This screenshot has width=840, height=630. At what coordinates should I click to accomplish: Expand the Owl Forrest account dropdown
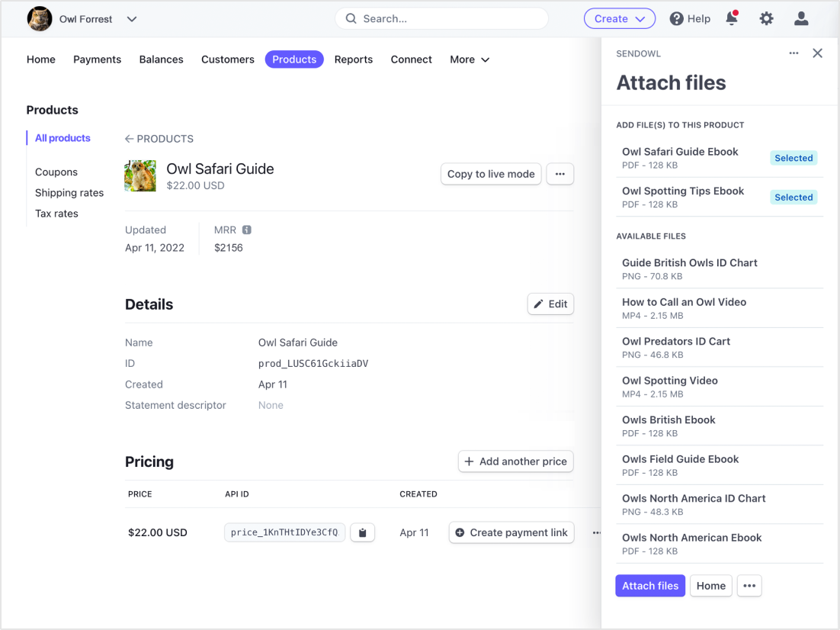tap(131, 19)
